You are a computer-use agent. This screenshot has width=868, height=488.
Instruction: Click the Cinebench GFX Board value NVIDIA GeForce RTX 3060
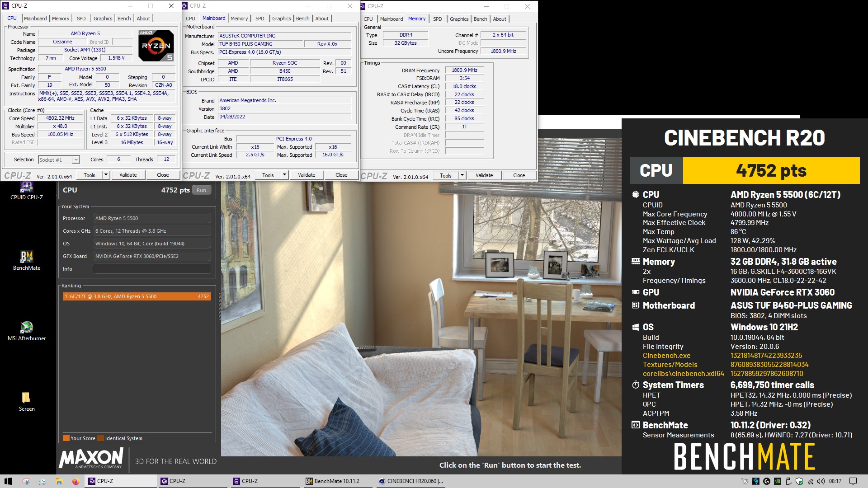click(152, 256)
